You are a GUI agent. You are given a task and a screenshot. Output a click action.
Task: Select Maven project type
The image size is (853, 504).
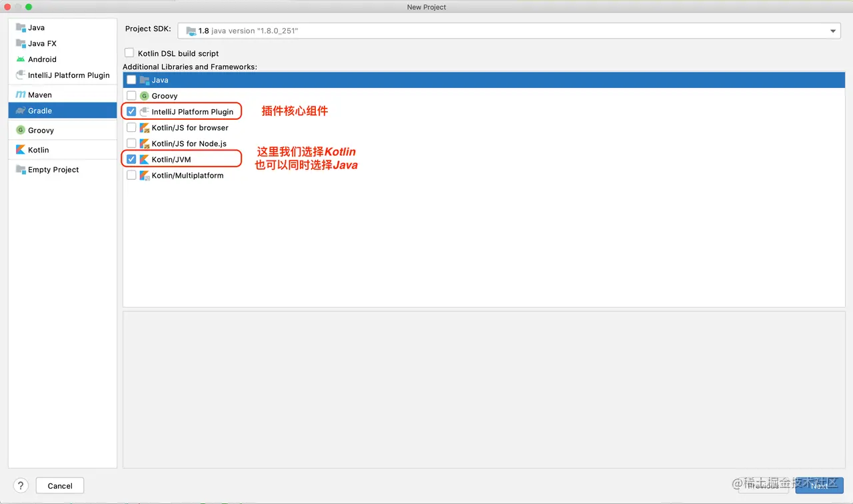coord(63,95)
